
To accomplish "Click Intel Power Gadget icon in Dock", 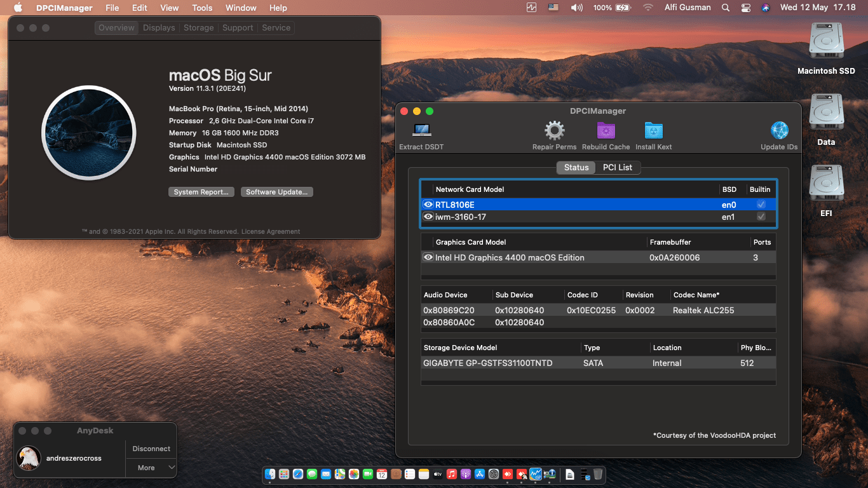I will pos(536,474).
